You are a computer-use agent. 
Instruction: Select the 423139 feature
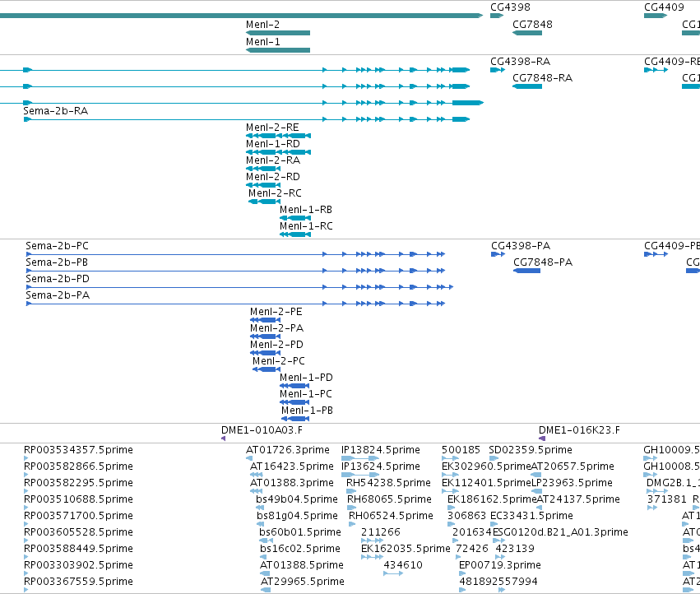[x=500, y=557]
